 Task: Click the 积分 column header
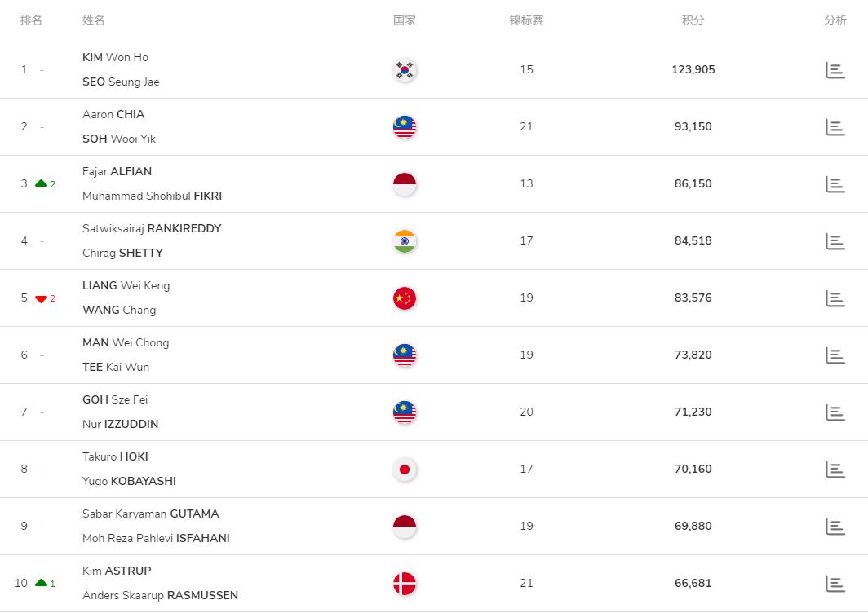693,20
